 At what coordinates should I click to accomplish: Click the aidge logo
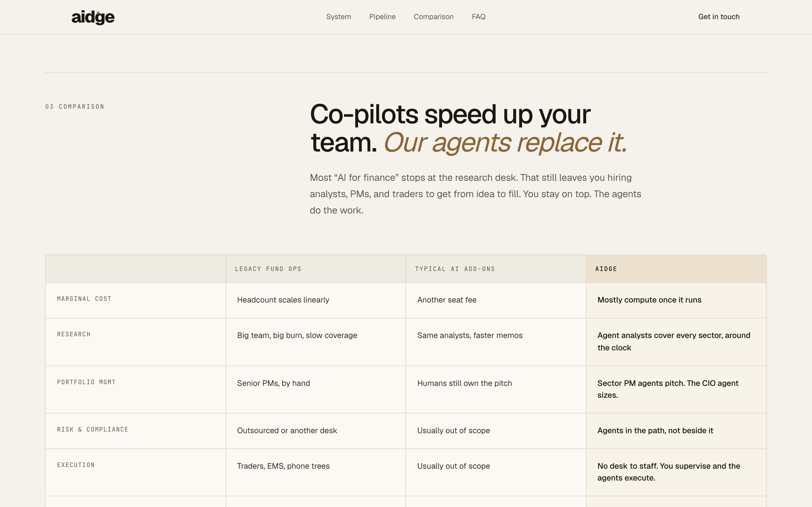pos(93,17)
